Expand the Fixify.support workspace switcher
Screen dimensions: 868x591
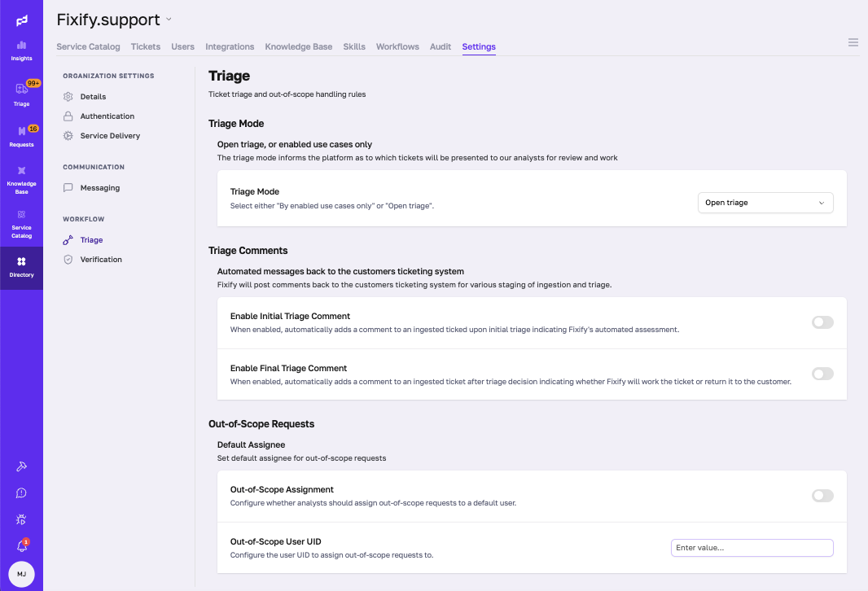[169, 19]
